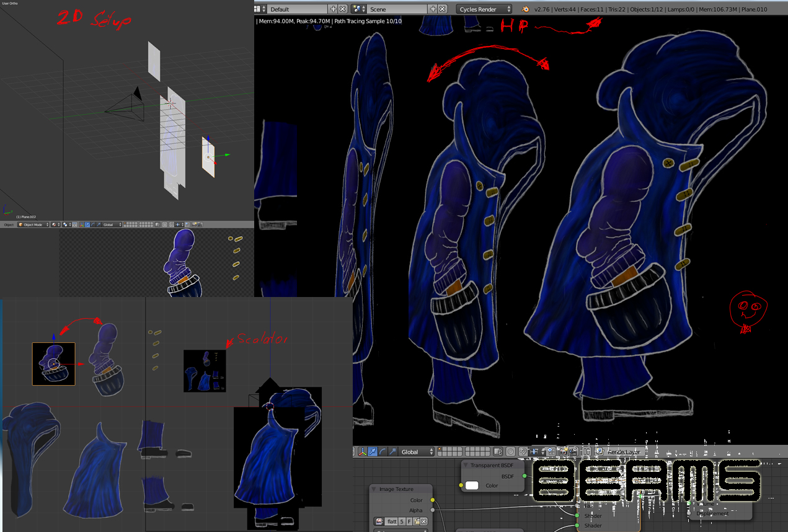
Task: Click OpenGL render image icon in upper-left header
Action: pos(194,224)
